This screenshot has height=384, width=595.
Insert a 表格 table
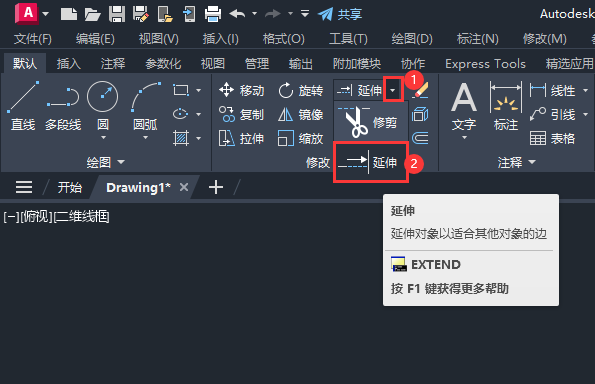point(552,138)
